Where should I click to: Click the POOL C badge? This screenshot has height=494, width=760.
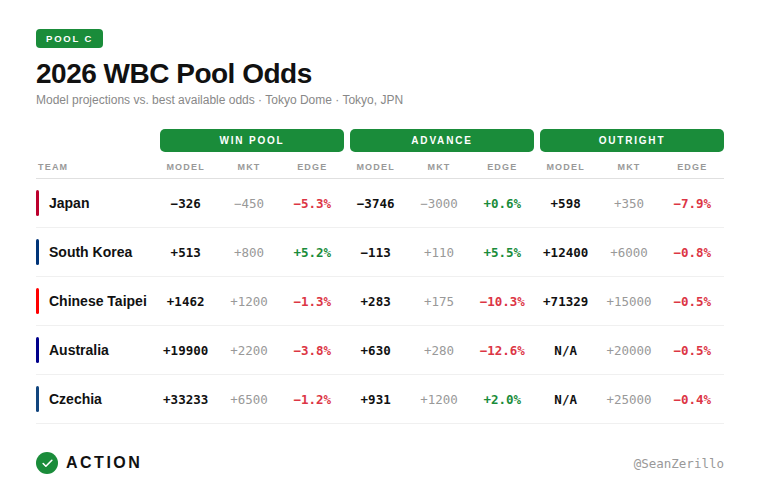[69, 39]
